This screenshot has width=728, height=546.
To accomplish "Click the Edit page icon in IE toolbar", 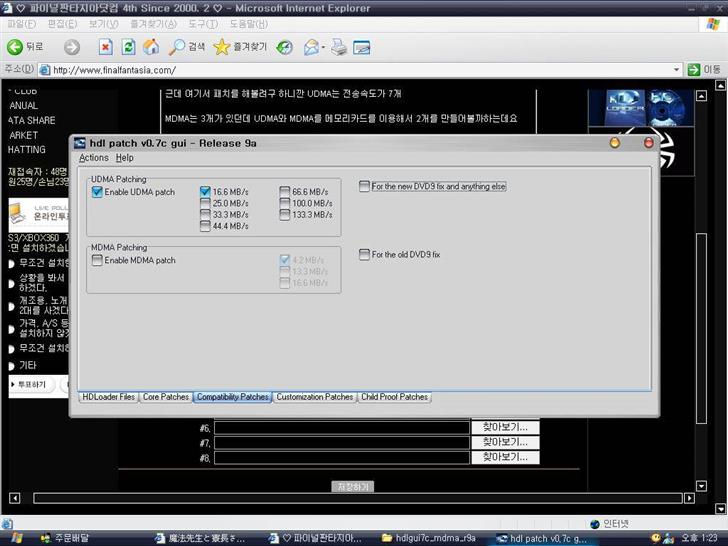I will 361,47.
